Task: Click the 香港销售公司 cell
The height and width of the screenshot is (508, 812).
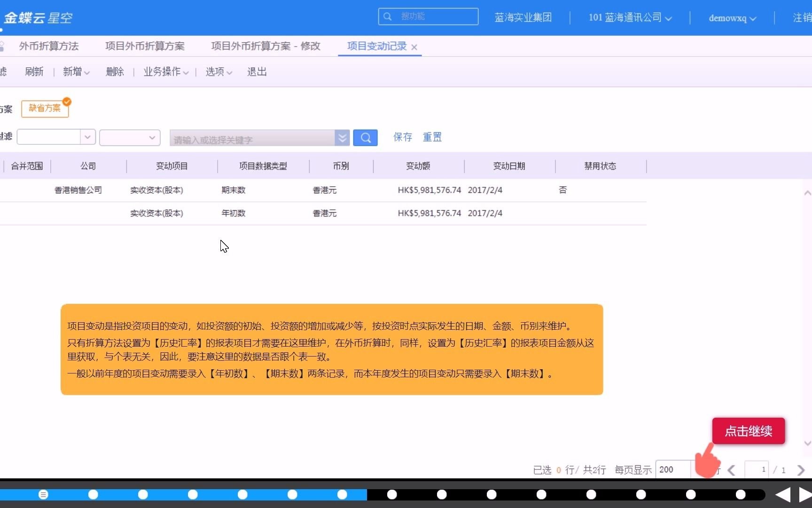Action: click(x=78, y=190)
